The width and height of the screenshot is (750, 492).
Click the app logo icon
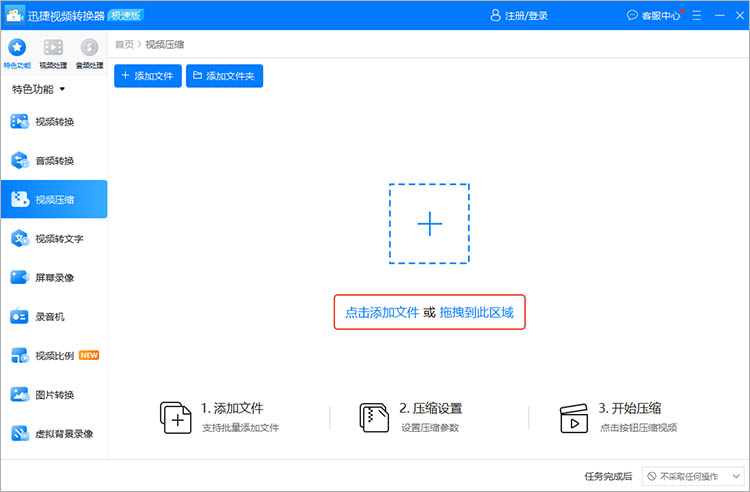click(15, 15)
